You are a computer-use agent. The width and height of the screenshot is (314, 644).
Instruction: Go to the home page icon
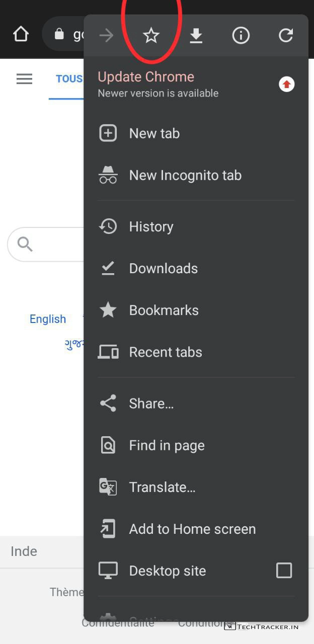pyautogui.click(x=21, y=34)
